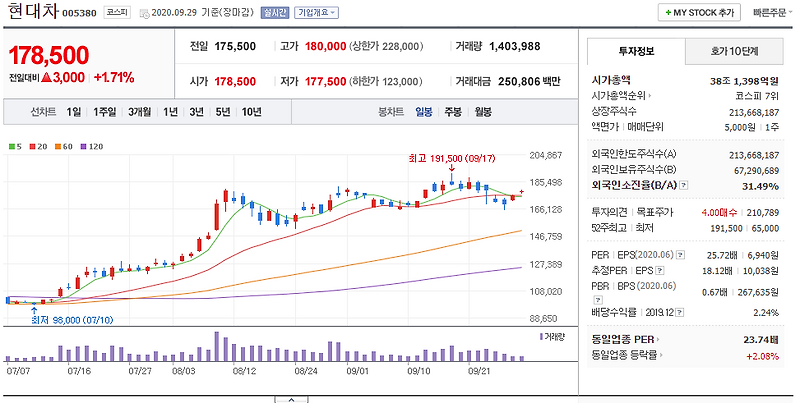800x403 pixels.
Task: Open the 빠른주문 dropdown
Action: (772, 13)
